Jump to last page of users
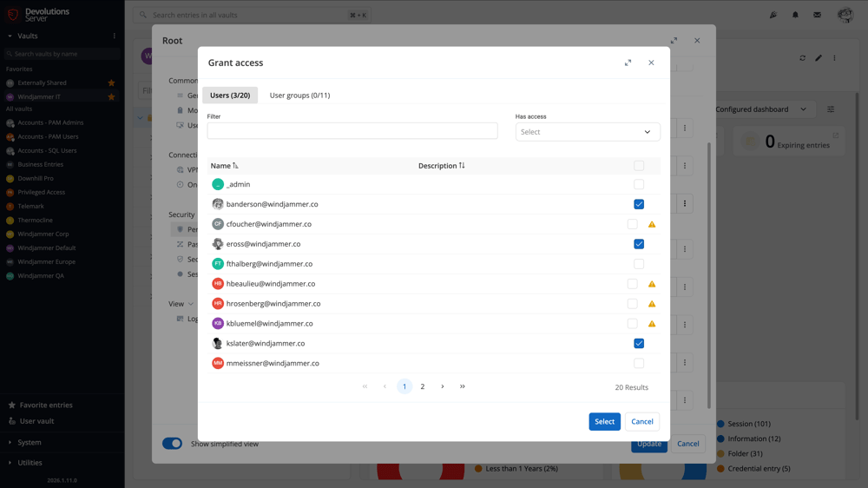The width and height of the screenshot is (868, 488). 463,386
